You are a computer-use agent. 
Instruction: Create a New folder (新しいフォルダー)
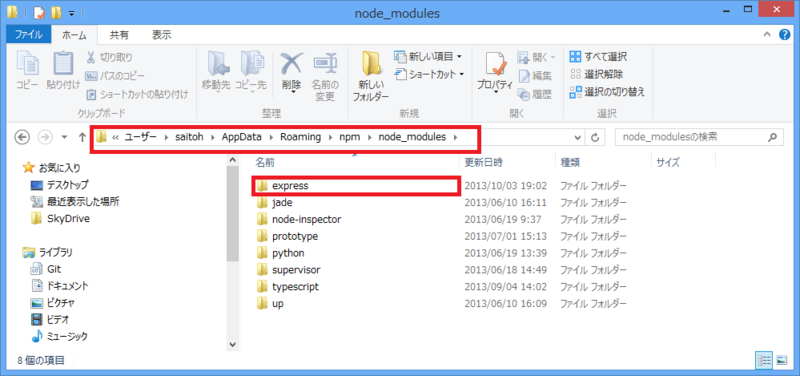point(371,76)
